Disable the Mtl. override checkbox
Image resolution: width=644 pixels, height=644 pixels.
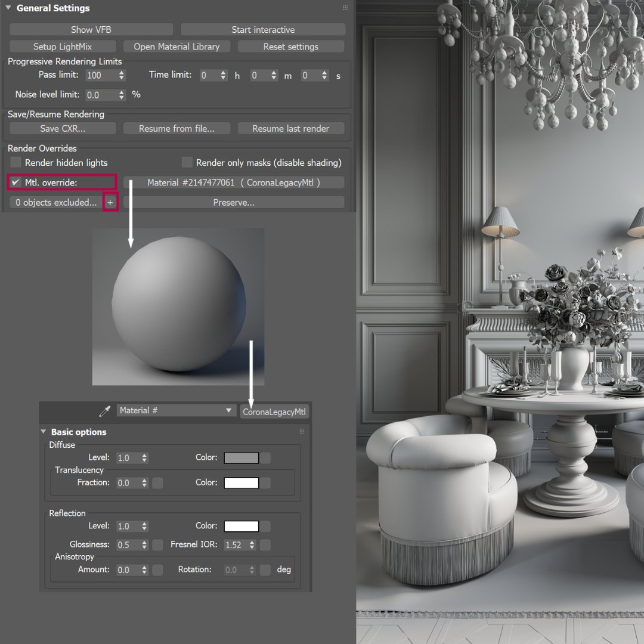[15, 182]
